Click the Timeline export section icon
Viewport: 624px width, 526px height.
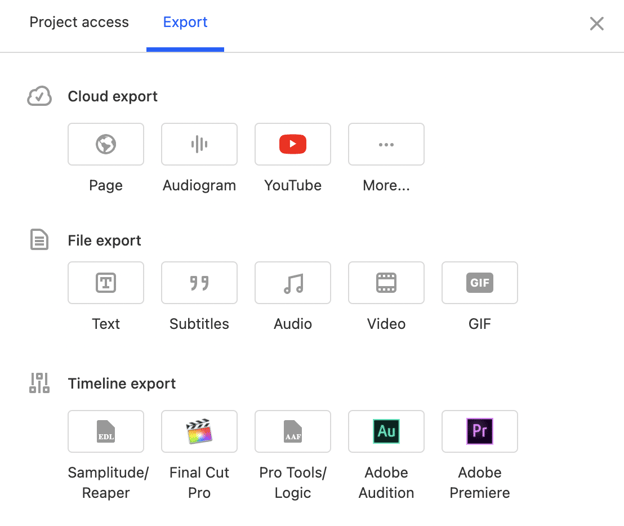pyautogui.click(x=39, y=383)
